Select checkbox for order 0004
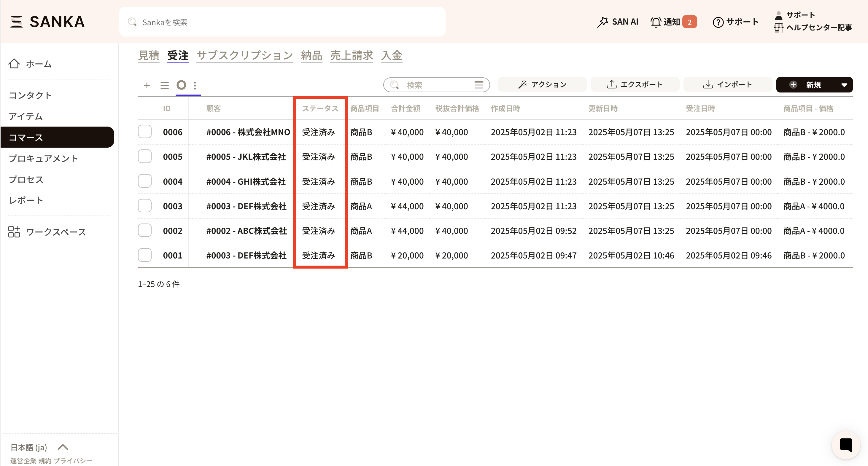Viewport: 868px width, 466px height. click(x=144, y=181)
